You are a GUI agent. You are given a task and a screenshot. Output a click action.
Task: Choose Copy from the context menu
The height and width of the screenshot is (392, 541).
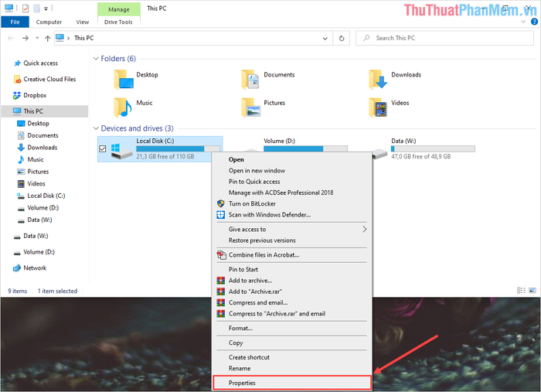tap(292, 343)
